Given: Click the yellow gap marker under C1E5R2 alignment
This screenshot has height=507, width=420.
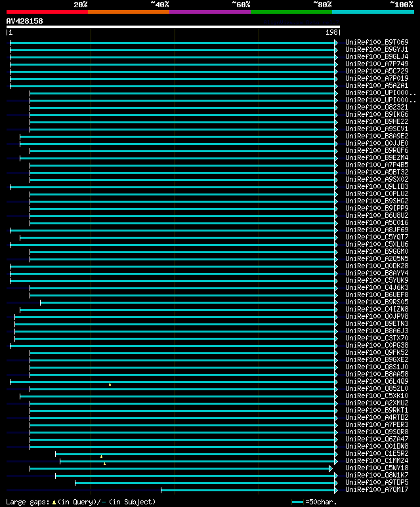Looking at the screenshot, I should pyautogui.click(x=101, y=456).
